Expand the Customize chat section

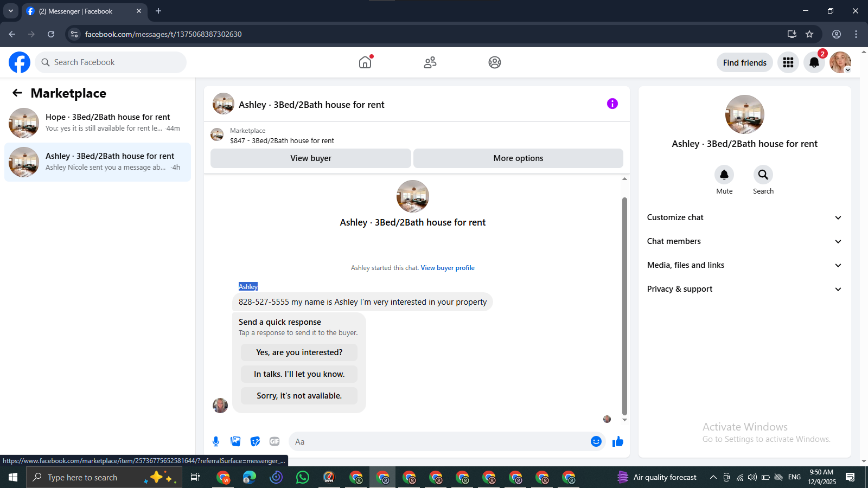click(744, 217)
